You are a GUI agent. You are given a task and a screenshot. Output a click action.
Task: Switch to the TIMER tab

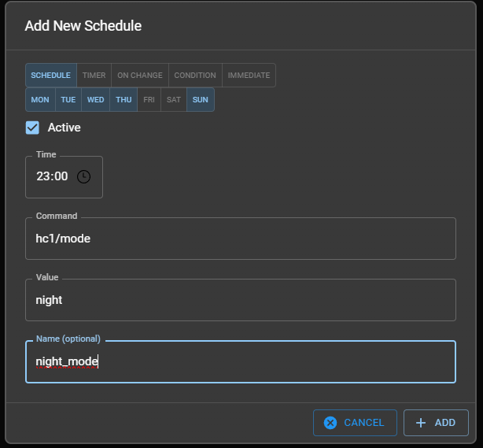[x=94, y=76]
